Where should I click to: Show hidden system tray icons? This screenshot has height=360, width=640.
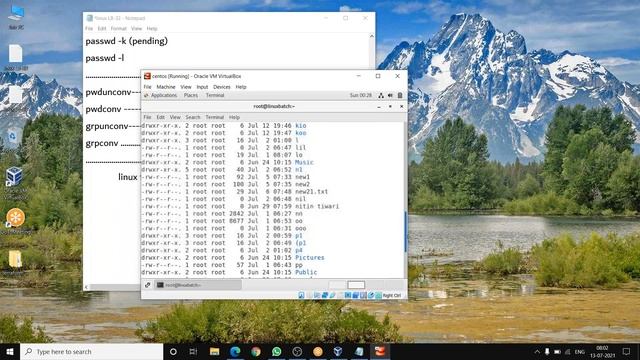(537, 351)
